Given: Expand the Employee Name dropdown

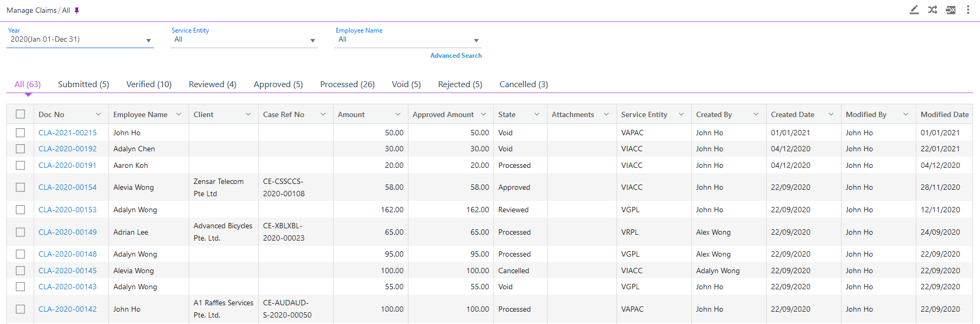Looking at the screenshot, I should coord(476,41).
